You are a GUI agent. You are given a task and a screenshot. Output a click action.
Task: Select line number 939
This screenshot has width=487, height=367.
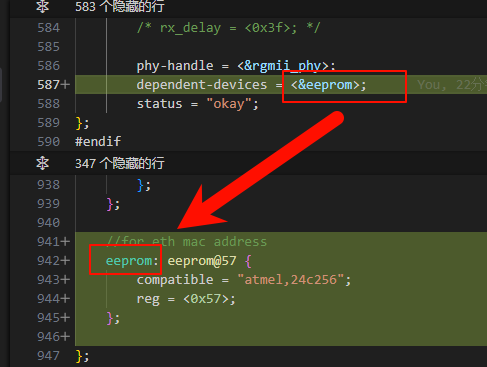click(49, 204)
